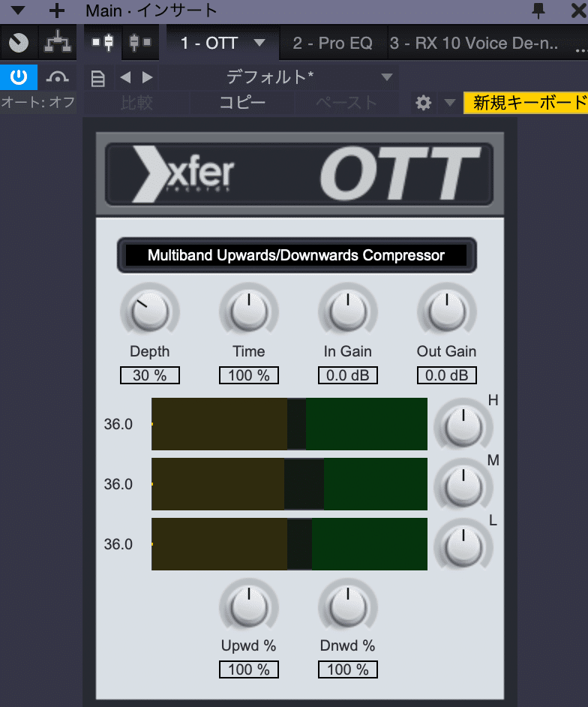
Task: Add an insert with the plus icon
Action: (x=57, y=11)
